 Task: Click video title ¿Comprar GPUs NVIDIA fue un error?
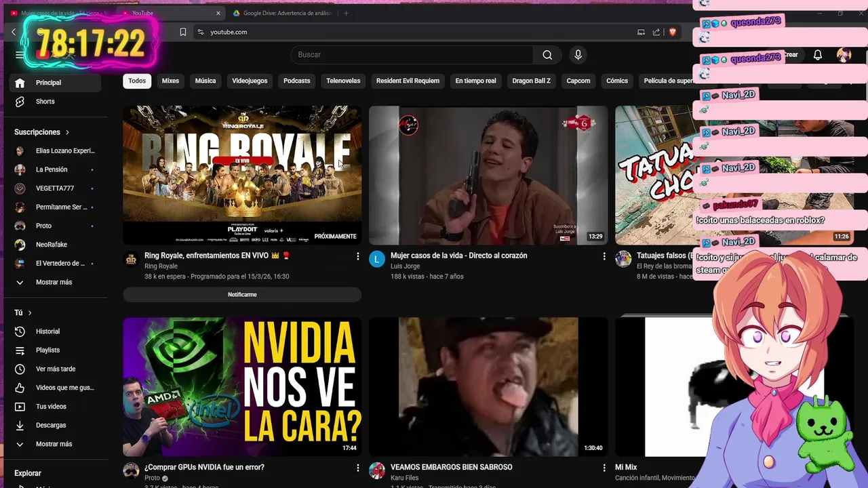[204, 468]
